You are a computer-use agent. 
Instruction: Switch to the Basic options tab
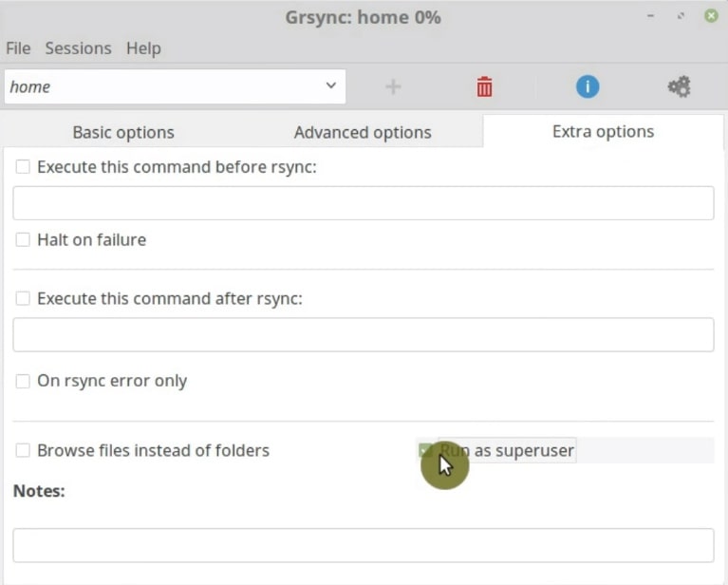coord(123,132)
